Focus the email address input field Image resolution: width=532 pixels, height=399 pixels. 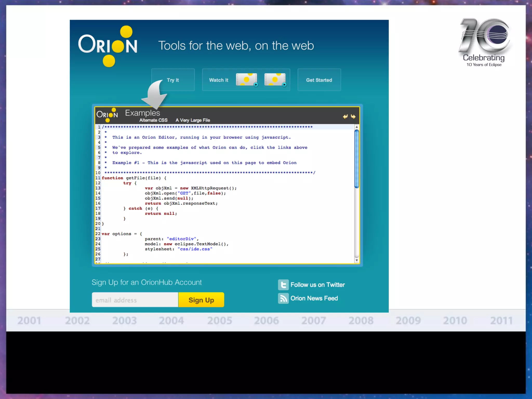(135, 300)
